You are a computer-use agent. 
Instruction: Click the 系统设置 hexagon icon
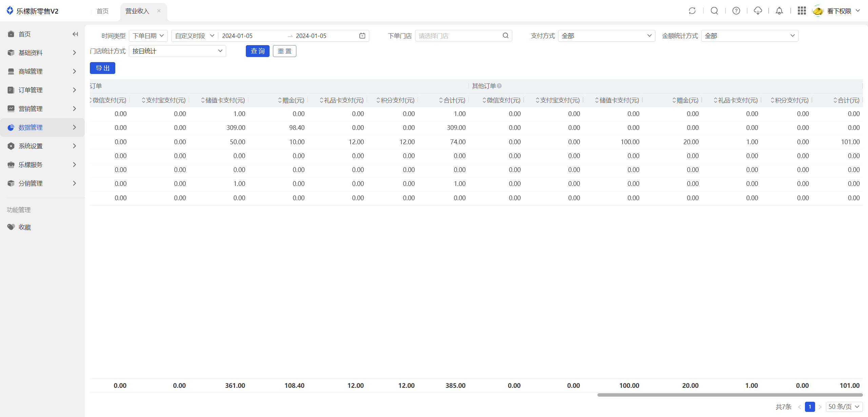[11, 146]
